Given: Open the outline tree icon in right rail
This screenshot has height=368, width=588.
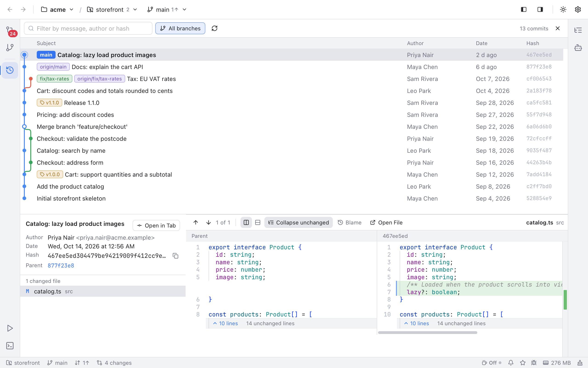Looking at the screenshot, I should pos(578,30).
